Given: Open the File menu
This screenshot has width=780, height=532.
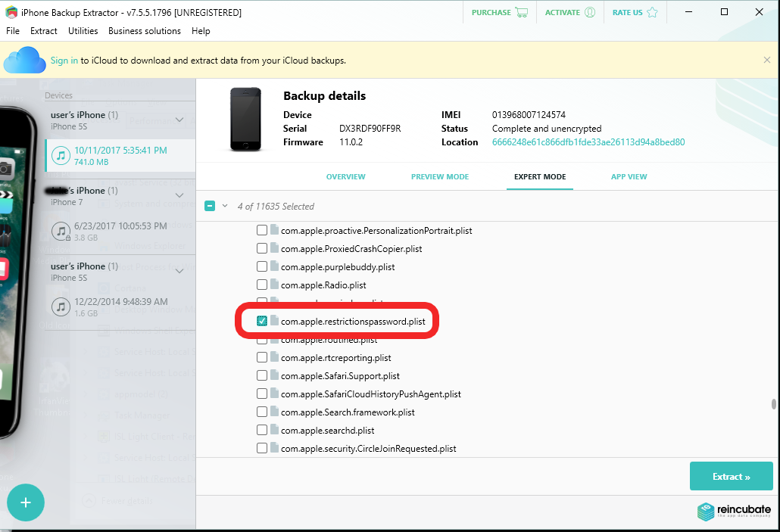Looking at the screenshot, I should [13, 31].
